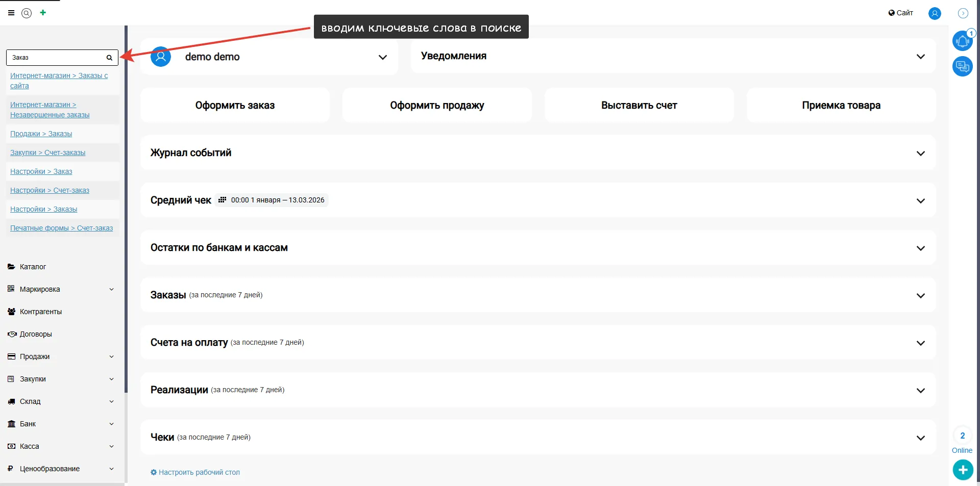The height and width of the screenshot is (486, 980).
Task: Click the green plus icon in top bar
Action: tap(43, 13)
